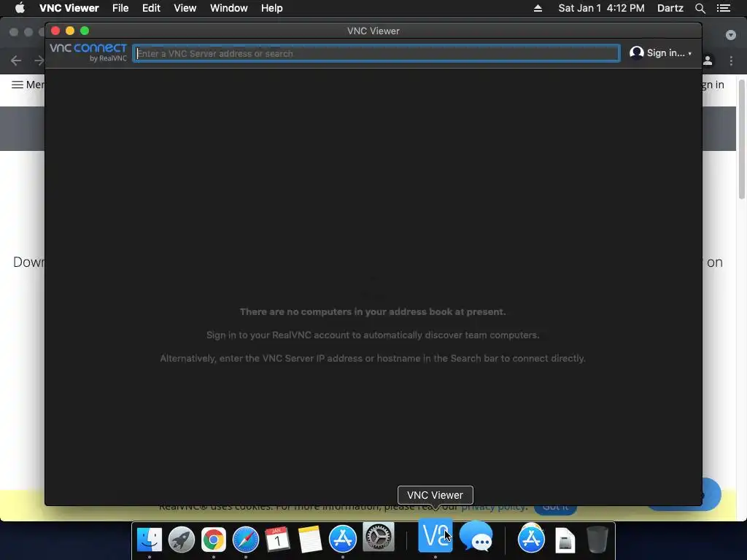Click Chrome's profile avatar icon
Screen dimensions: 747x560
point(708,61)
